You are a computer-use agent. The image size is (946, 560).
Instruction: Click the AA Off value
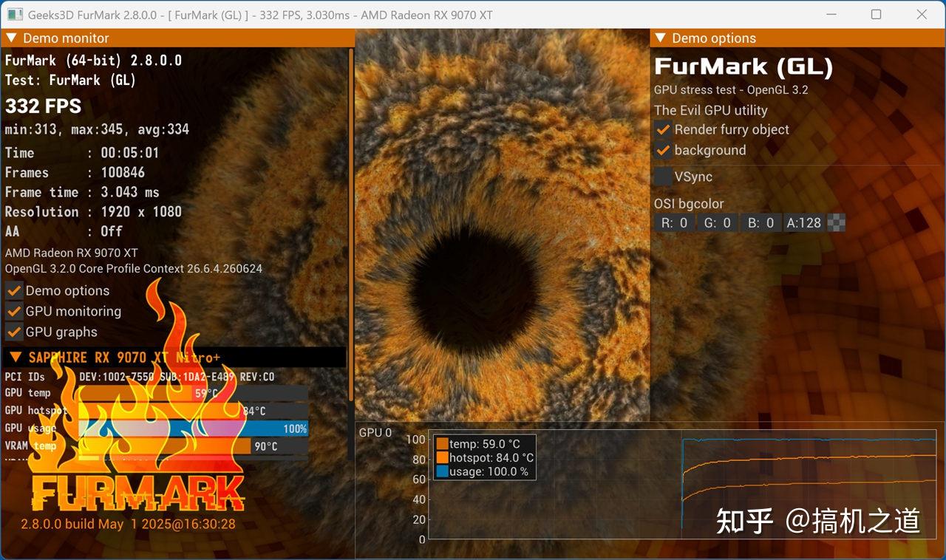click(112, 231)
